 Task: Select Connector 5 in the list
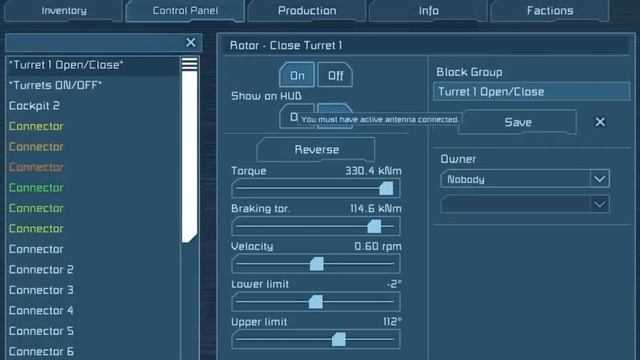93,331
